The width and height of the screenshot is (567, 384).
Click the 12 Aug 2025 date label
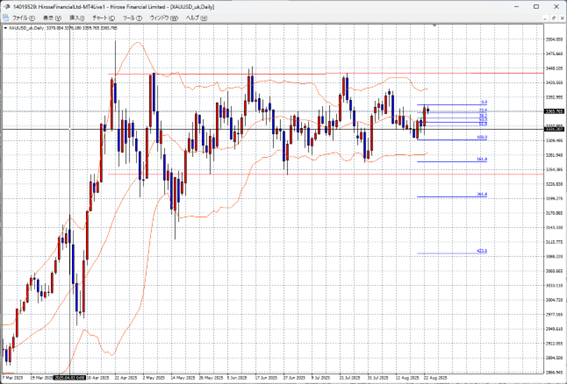[407, 377]
